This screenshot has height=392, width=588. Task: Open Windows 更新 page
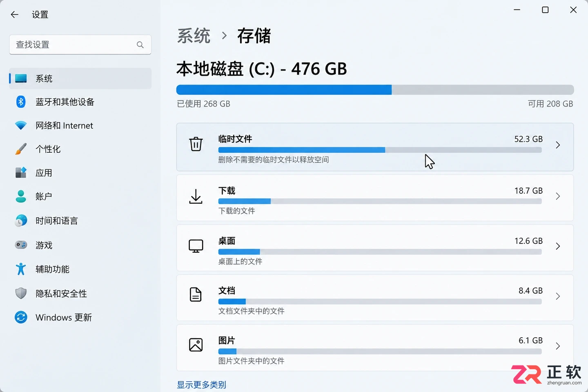point(80,317)
